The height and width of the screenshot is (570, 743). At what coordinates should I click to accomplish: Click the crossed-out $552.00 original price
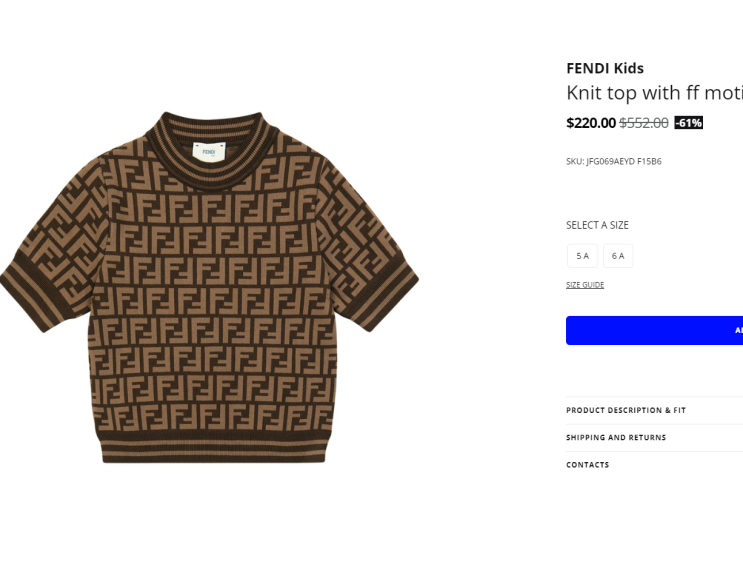click(643, 123)
